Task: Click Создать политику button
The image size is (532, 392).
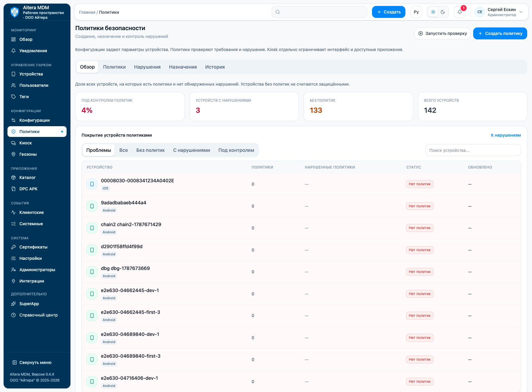Action: (x=500, y=33)
